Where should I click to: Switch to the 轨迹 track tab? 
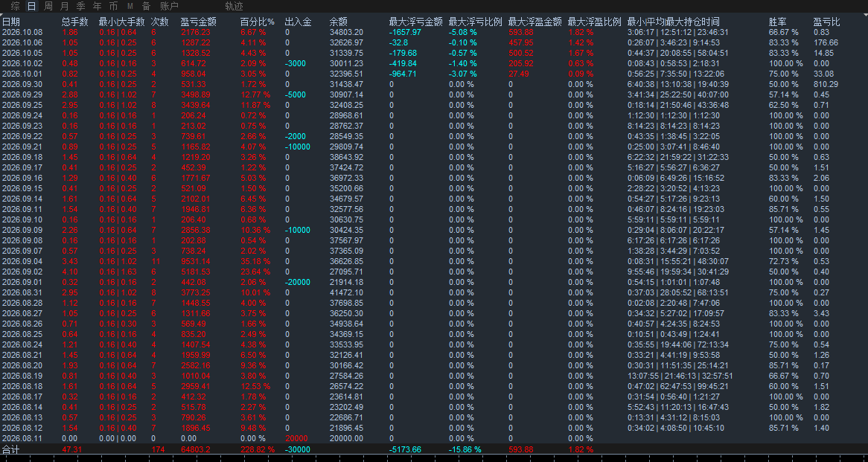pos(234,7)
